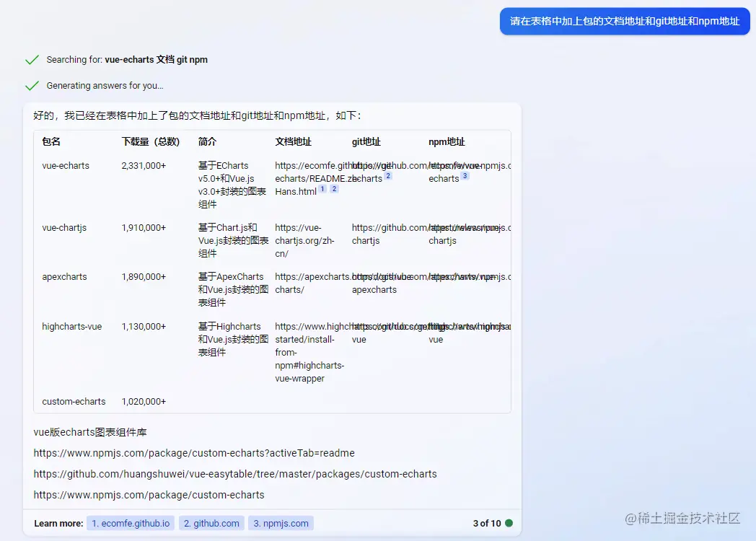The width and height of the screenshot is (756, 541).
Task: Click the '基于ApexCharts和Vue.js' description cell
Action: (x=233, y=290)
